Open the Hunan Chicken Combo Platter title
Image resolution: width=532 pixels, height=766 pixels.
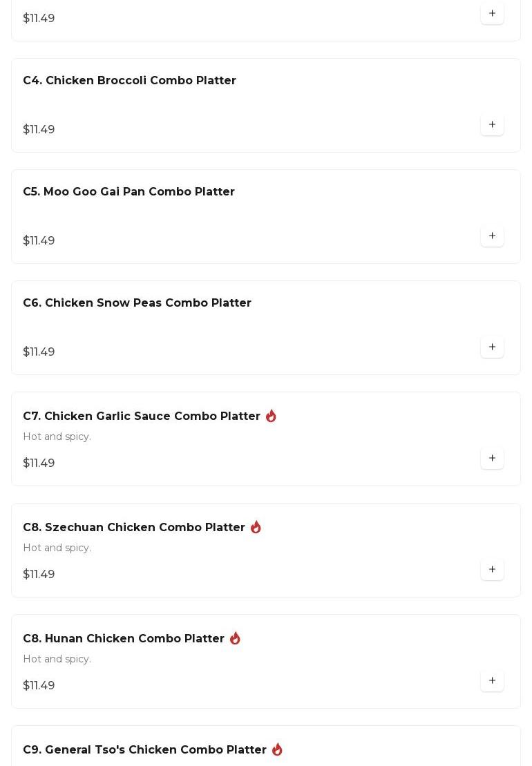point(123,639)
